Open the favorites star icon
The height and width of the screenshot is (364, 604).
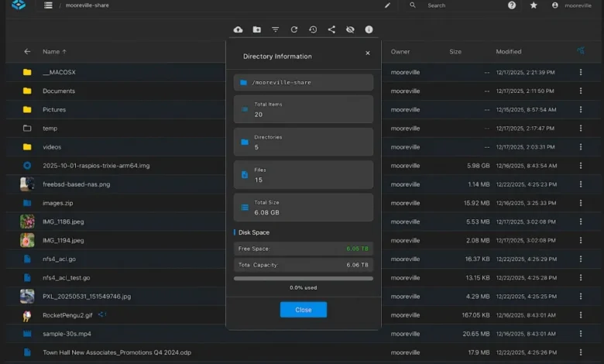(534, 5)
